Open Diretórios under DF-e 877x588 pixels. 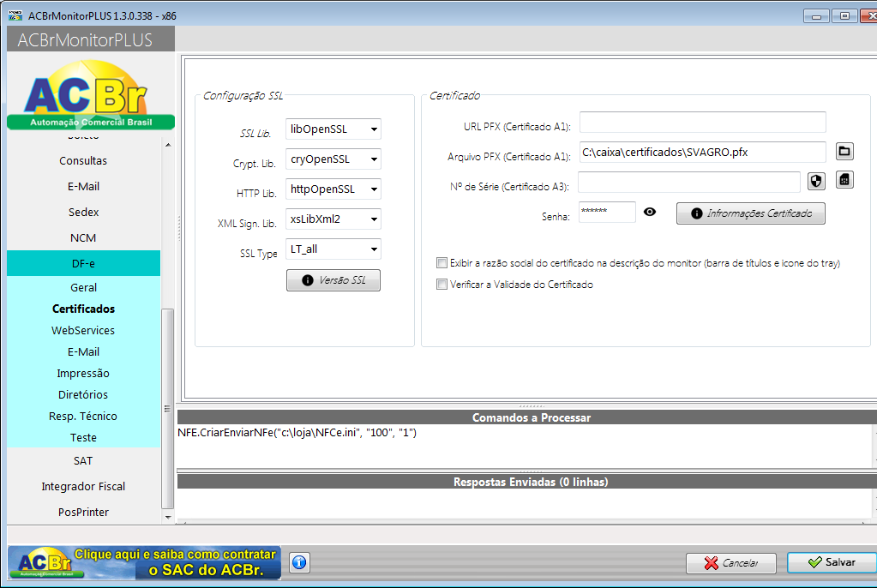point(83,395)
